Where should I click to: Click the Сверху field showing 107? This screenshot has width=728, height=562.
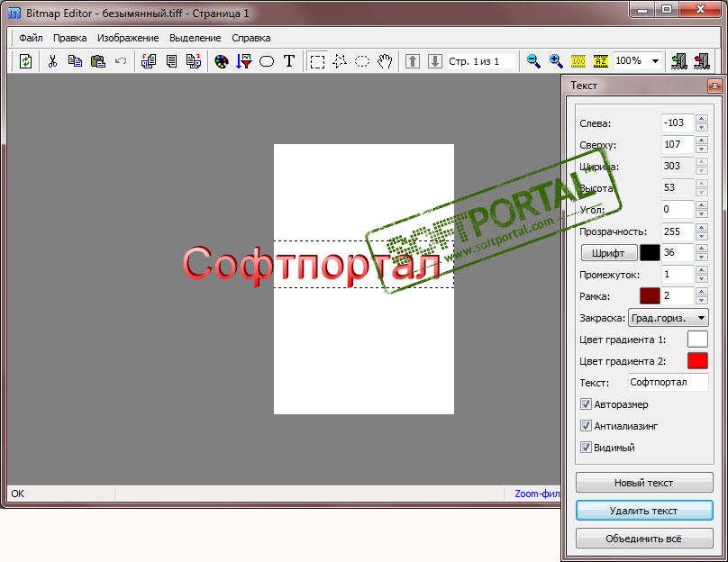tap(678, 144)
